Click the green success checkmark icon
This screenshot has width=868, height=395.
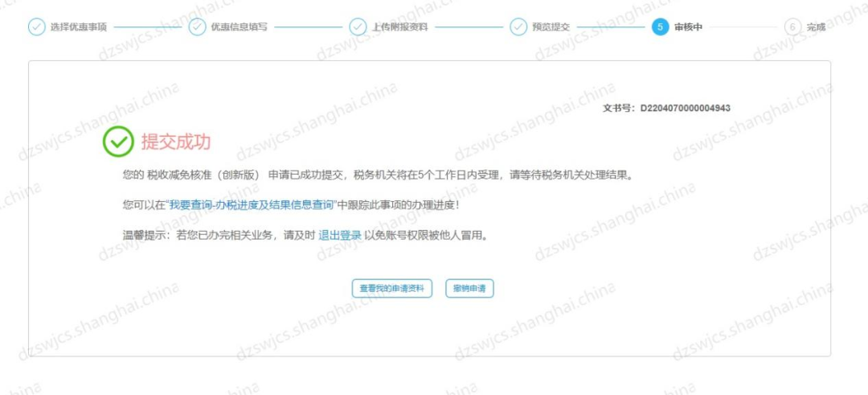click(x=118, y=142)
